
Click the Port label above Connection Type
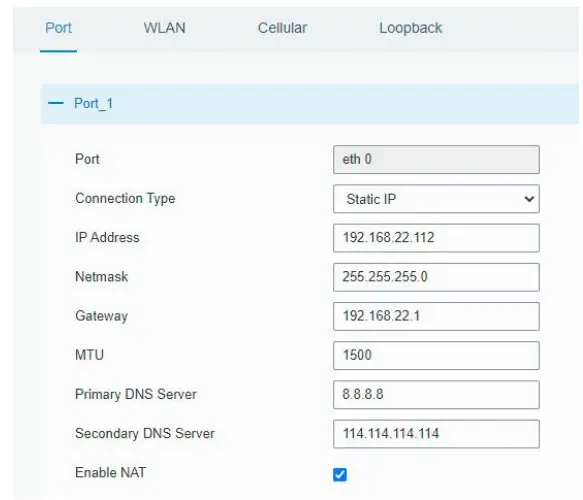(87, 159)
